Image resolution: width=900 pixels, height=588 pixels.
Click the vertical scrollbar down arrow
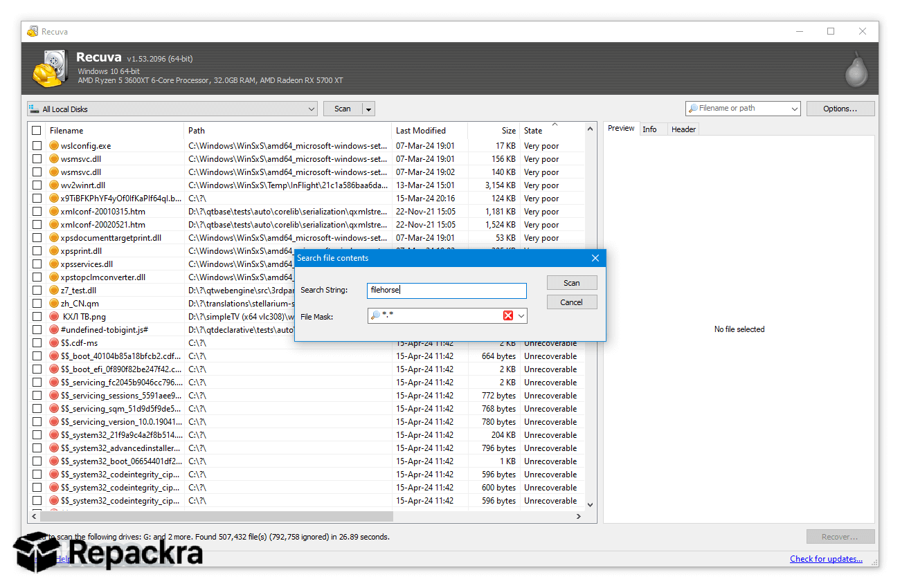click(x=591, y=505)
